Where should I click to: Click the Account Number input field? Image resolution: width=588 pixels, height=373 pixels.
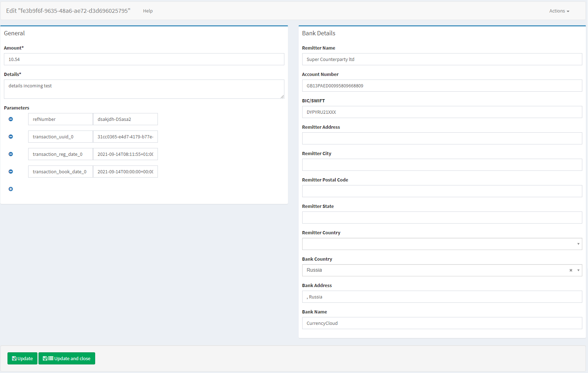[x=442, y=86]
